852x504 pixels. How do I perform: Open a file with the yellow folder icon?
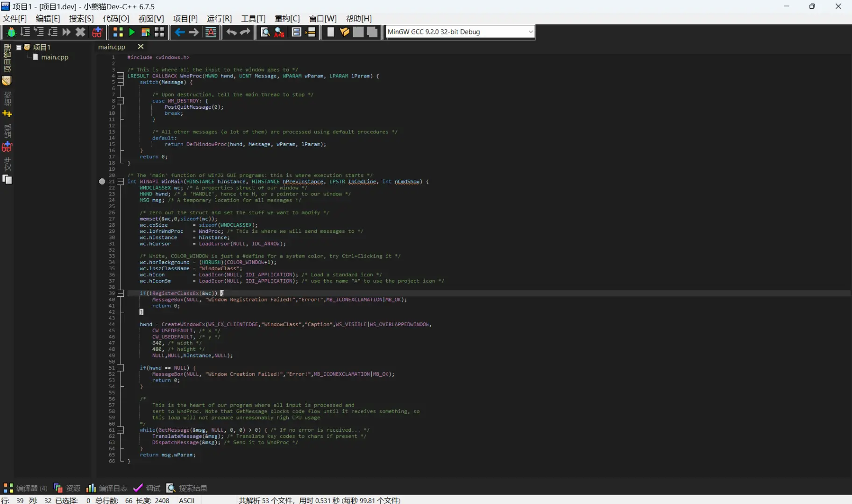(345, 32)
